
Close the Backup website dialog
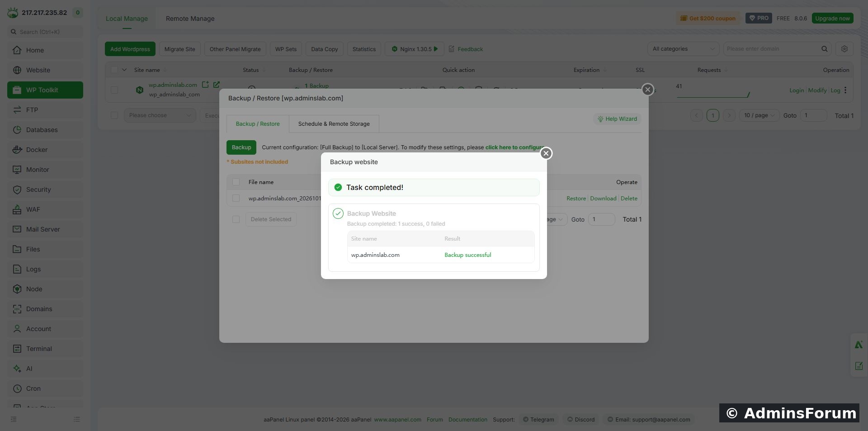(x=546, y=153)
